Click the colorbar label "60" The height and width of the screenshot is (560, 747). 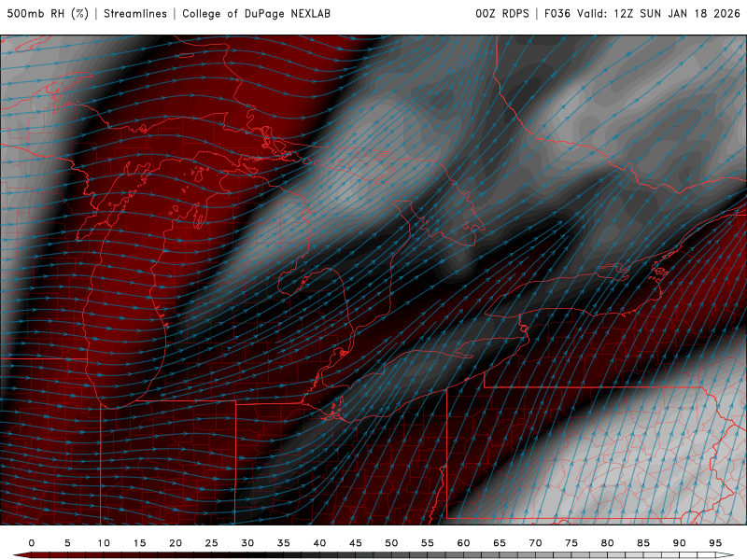[463, 543]
